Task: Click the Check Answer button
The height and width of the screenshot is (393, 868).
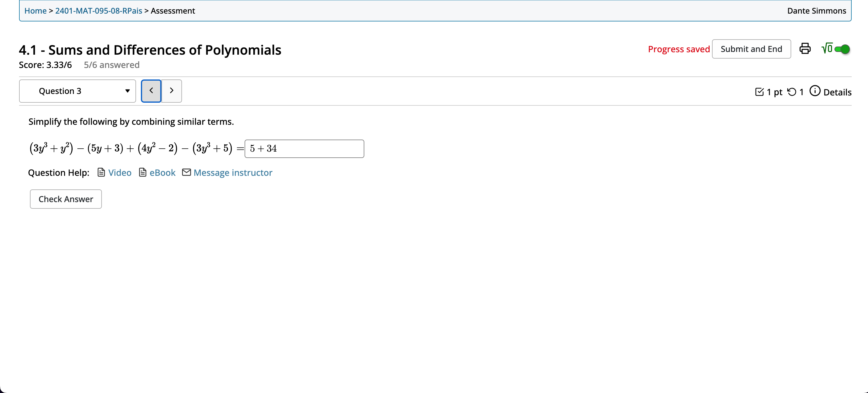Action: 65,199
